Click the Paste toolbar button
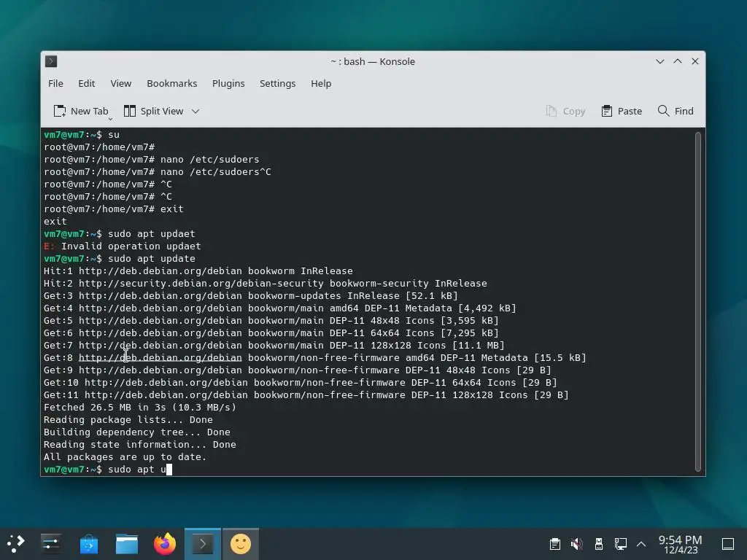The image size is (747, 560). click(x=622, y=111)
